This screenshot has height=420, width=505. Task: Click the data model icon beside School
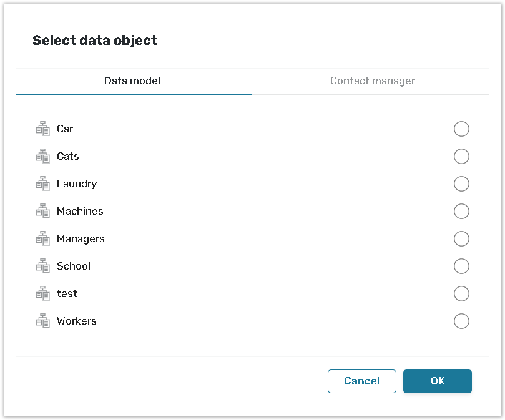point(42,266)
